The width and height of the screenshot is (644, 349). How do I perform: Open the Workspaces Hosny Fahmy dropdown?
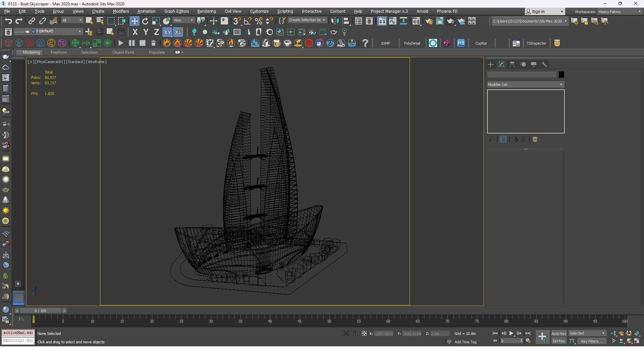(x=619, y=12)
